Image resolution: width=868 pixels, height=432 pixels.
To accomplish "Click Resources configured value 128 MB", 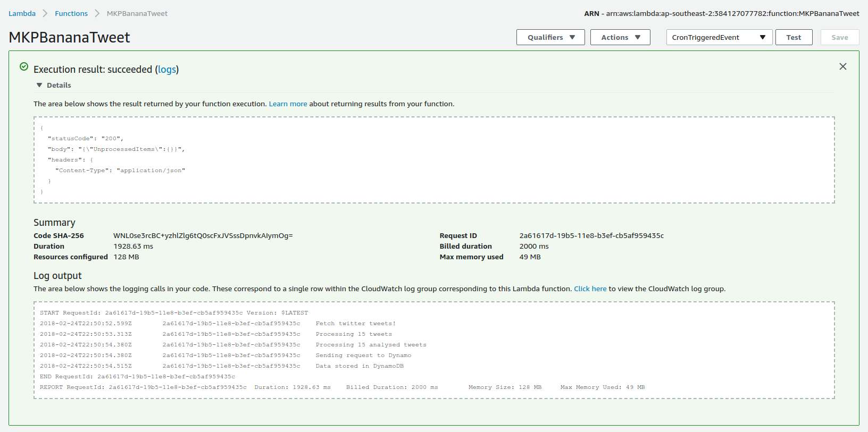I will (x=126, y=257).
